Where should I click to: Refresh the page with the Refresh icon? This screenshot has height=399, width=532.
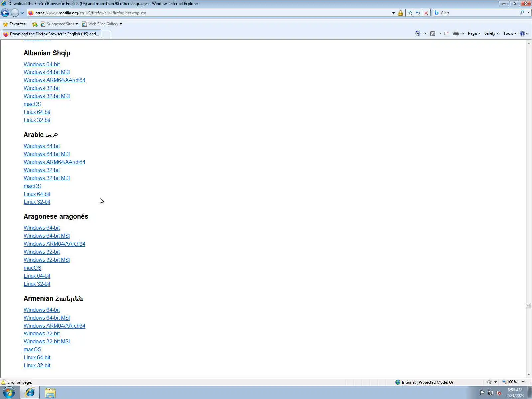pyautogui.click(x=418, y=13)
